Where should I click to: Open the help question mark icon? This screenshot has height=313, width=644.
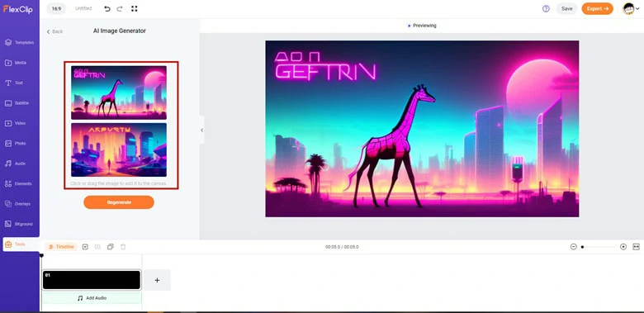click(546, 8)
